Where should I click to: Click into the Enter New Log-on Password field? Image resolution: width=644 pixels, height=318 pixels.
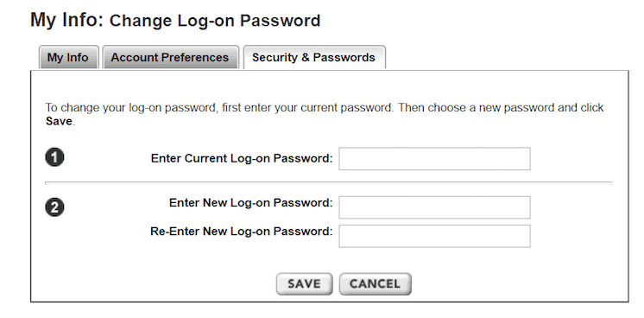coord(434,207)
